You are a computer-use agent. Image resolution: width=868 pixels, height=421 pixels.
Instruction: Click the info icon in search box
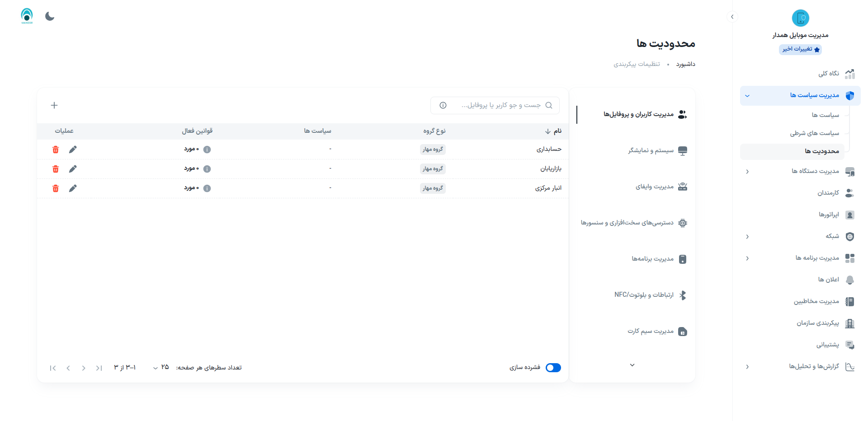click(x=443, y=105)
